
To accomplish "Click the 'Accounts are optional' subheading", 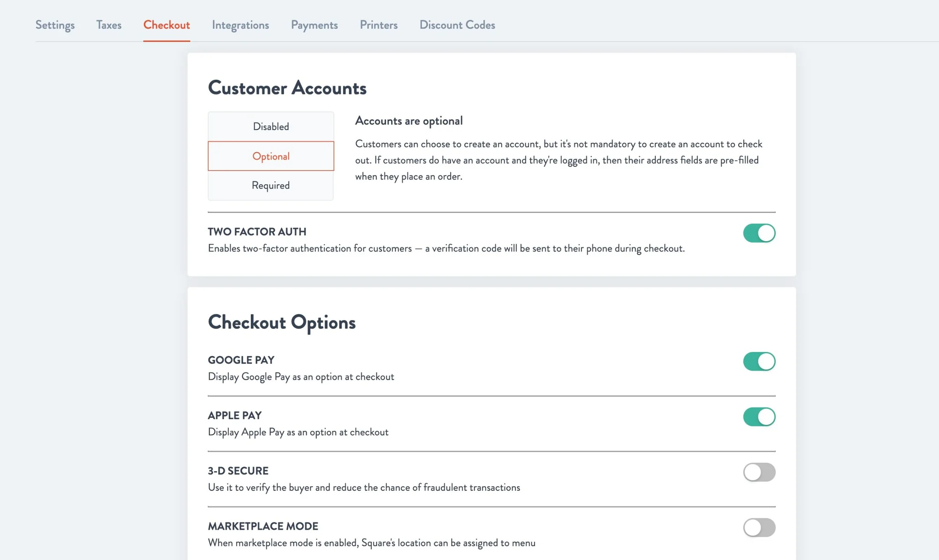I will click(409, 121).
